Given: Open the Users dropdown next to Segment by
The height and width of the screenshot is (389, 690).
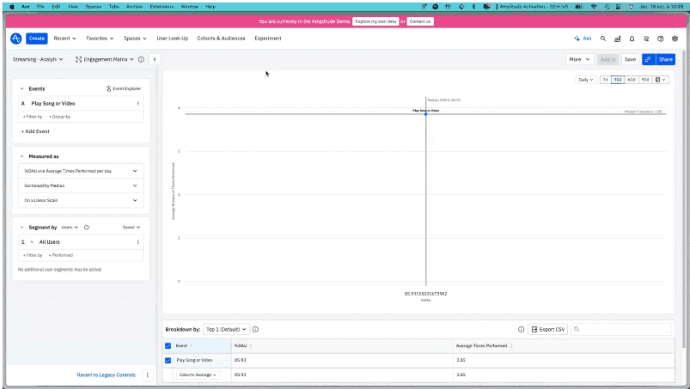Looking at the screenshot, I should click(x=70, y=228).
